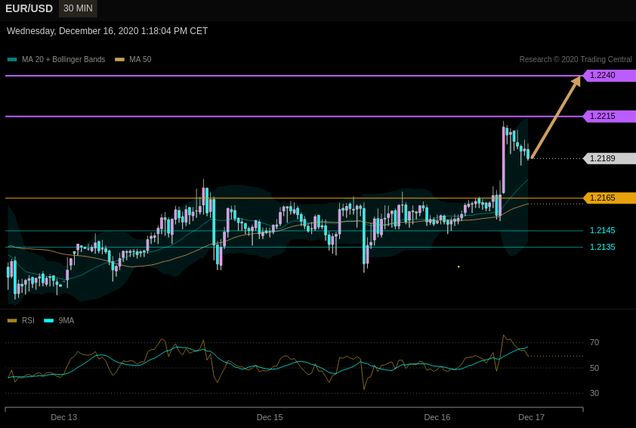Viewport: 636px width, 428px height.
Task: Click the MA 20 + Bollinger Bands legend swatch
Action: tap(12, 60)
